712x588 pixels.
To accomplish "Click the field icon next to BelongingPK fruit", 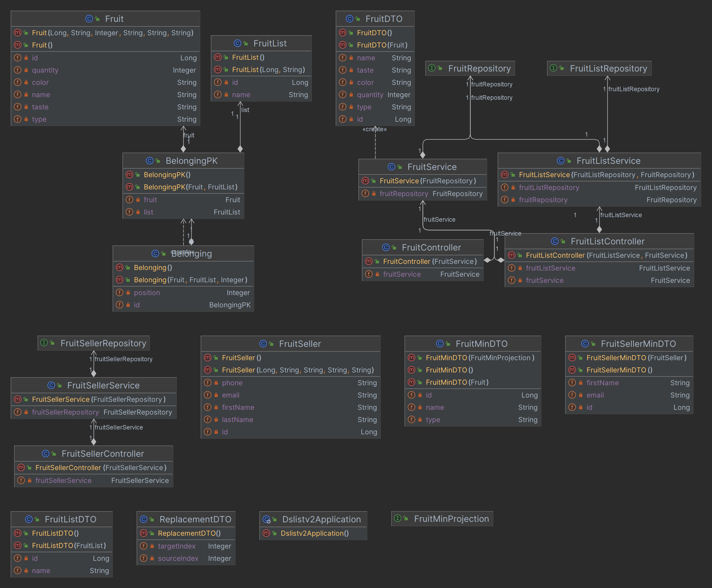I will click(x=129, y=200).
